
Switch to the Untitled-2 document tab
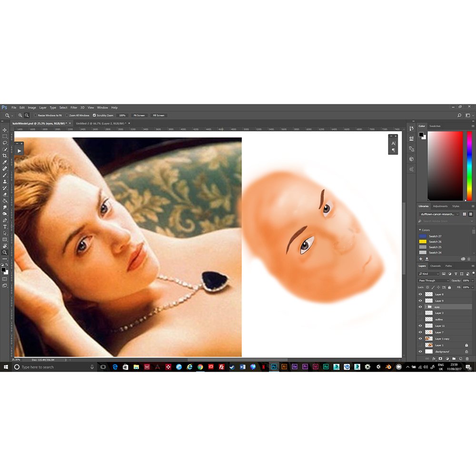[x=100, y=124]
